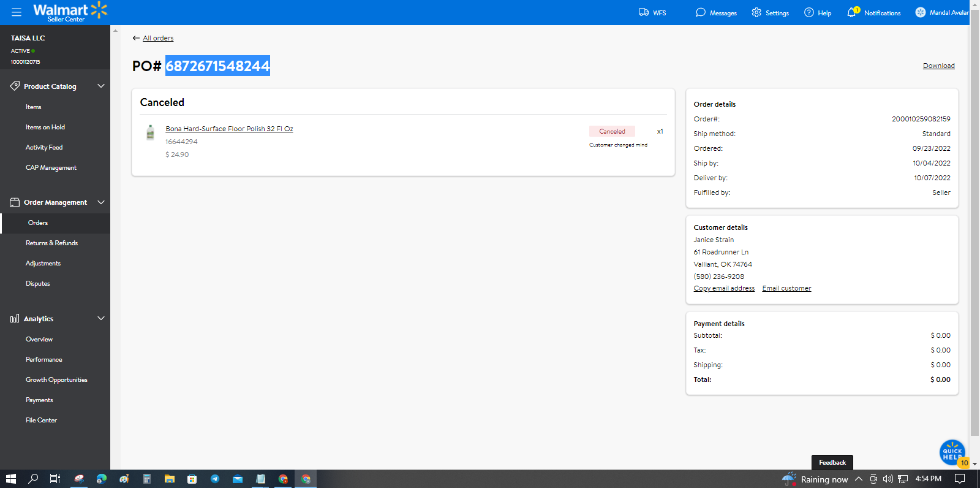Collapse the Order Management section chevron
980x488 pixels.
point(101,202)
